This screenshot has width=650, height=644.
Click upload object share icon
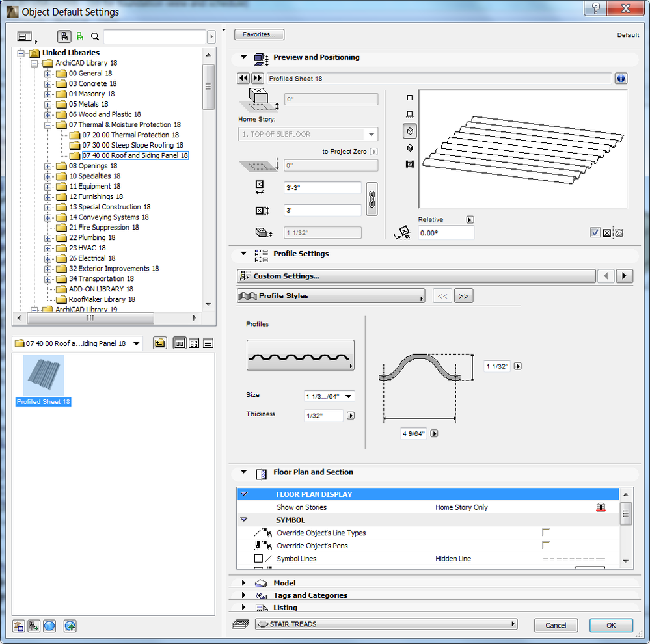point(70,626)
